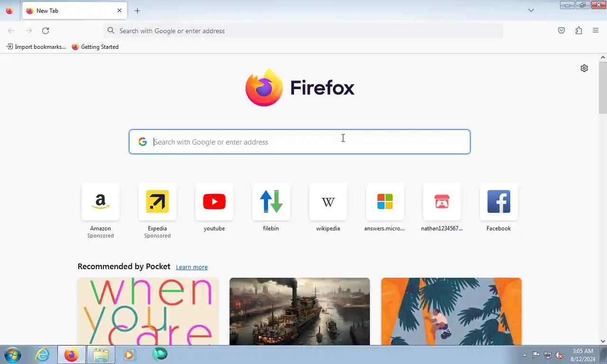Open the palm tree climber Pocket story
Screen dimensions: 607x364
coord(451,311)
